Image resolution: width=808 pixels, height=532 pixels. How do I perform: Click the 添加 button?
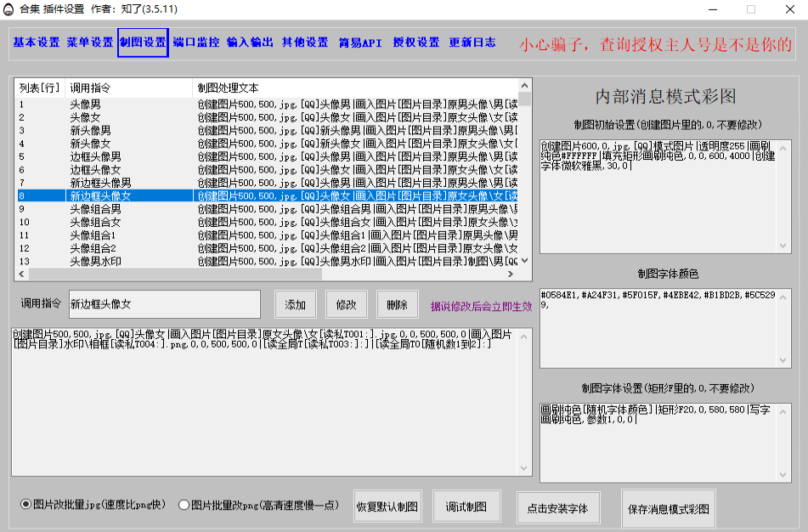tap(296, 304)
